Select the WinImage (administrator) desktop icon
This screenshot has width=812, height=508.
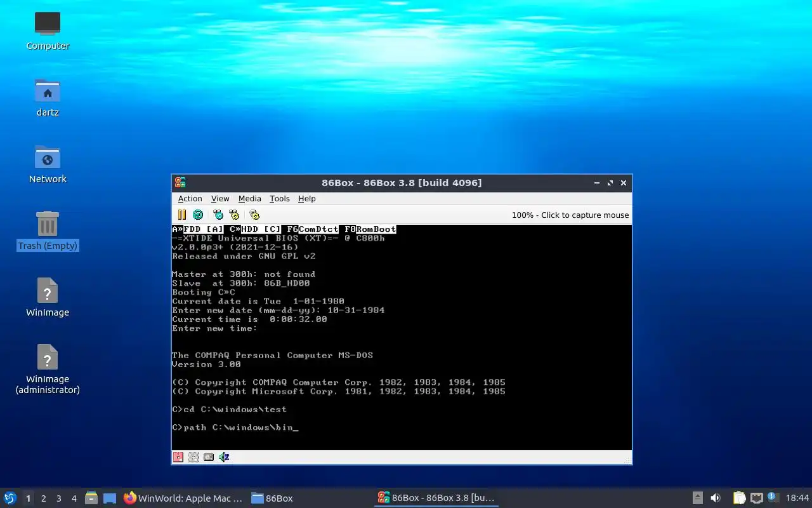point(48,369)
